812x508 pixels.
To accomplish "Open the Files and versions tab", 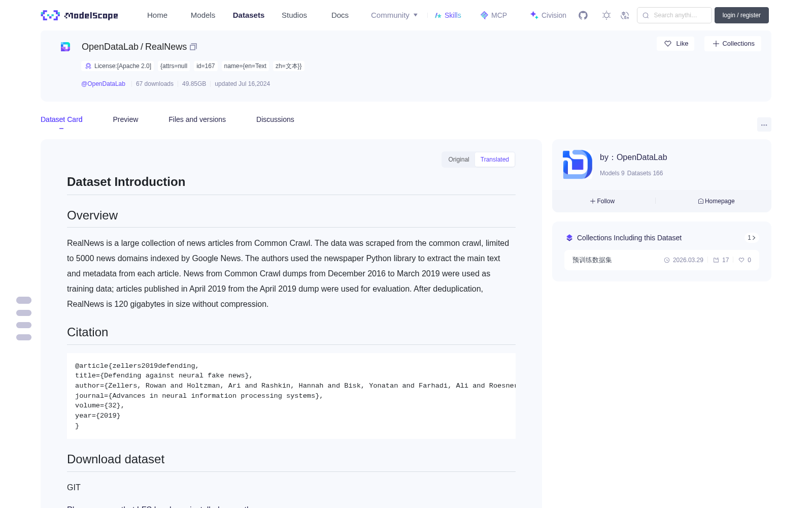I will 197,119.
